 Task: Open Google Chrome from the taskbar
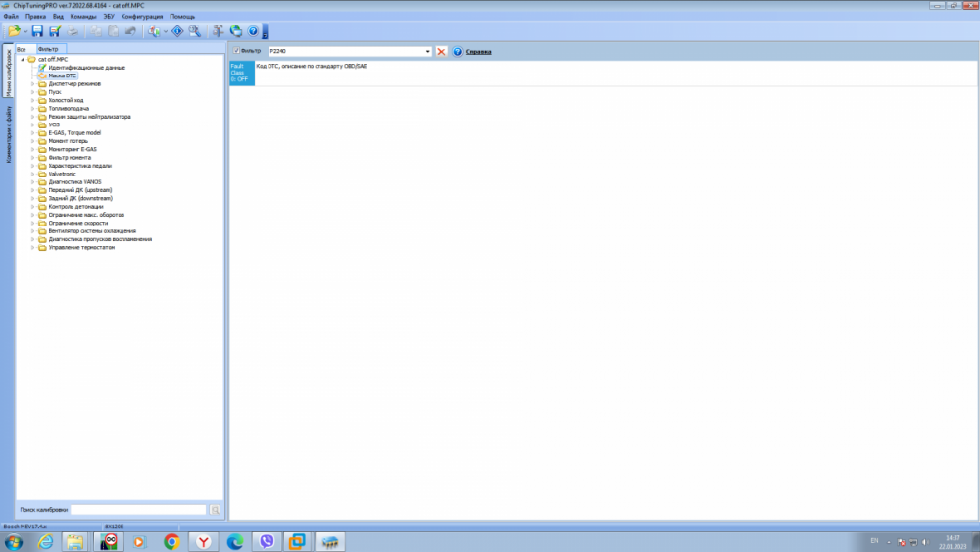171,542
